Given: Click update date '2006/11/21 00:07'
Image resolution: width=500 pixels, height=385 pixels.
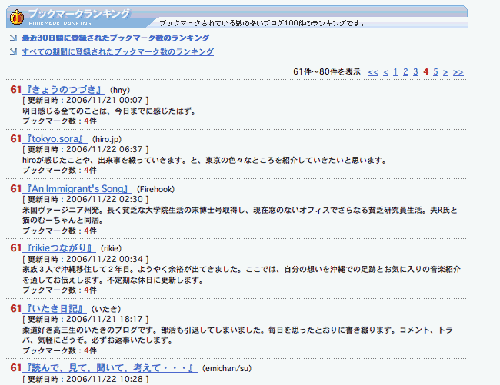Looking at the screenshot, I should [x=104, y=100].
